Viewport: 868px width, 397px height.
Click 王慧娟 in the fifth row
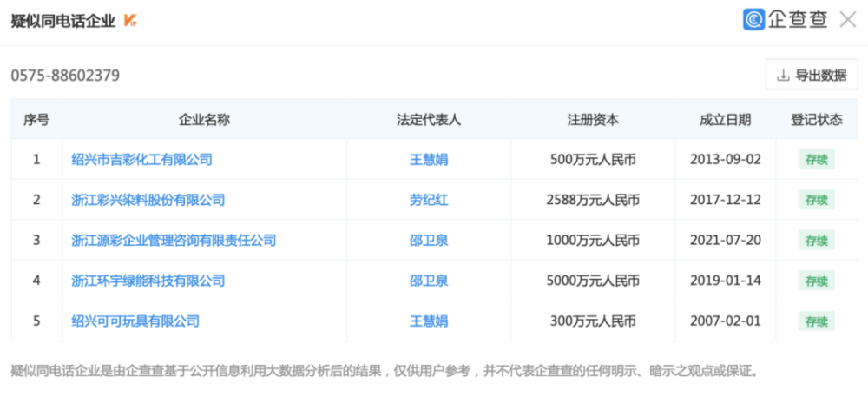tap(429, 321)
